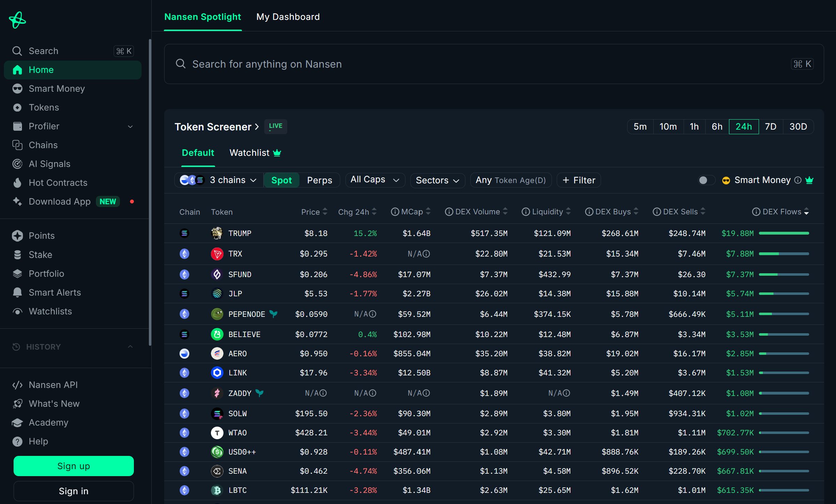836x504 pixels.
Task: Click the Nansen logo icon
Action: tap(17, 20)
